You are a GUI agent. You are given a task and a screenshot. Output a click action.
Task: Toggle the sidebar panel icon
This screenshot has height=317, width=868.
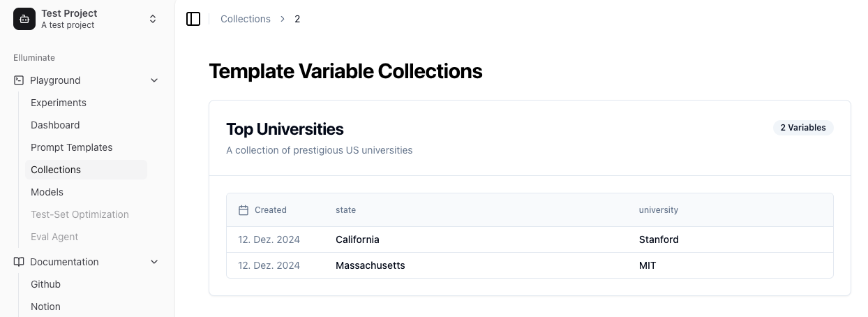click(x=193, y=19)
